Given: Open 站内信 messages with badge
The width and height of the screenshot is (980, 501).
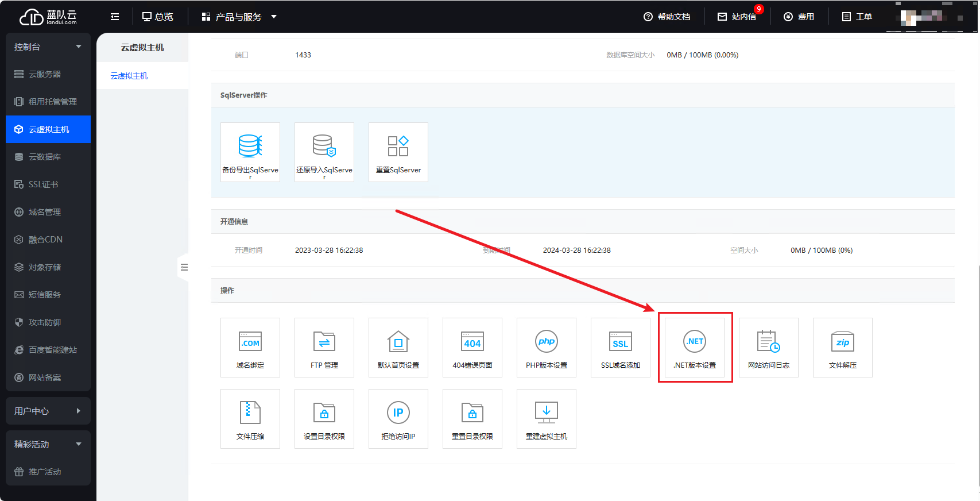Looking at the screenshot, I should [737, 17].
